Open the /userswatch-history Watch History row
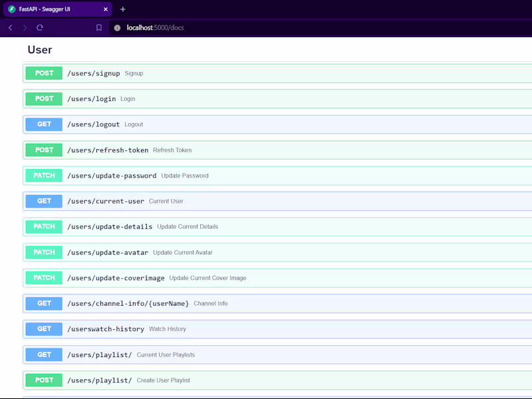Screen dimensions: 532x399 click(277, 329)
